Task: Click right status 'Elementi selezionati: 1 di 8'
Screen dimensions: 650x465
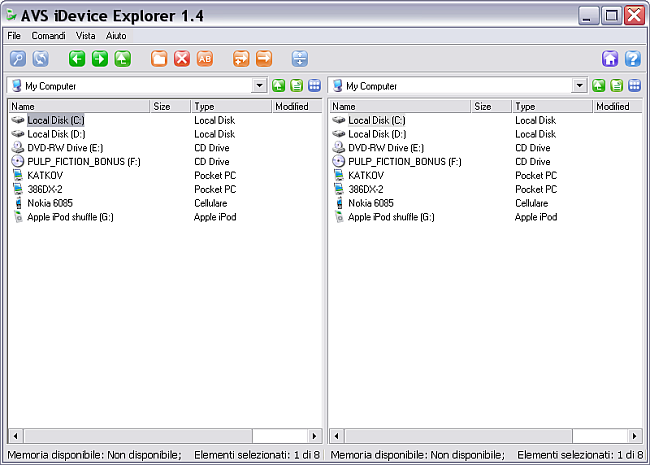Action: tap(580, 455)
